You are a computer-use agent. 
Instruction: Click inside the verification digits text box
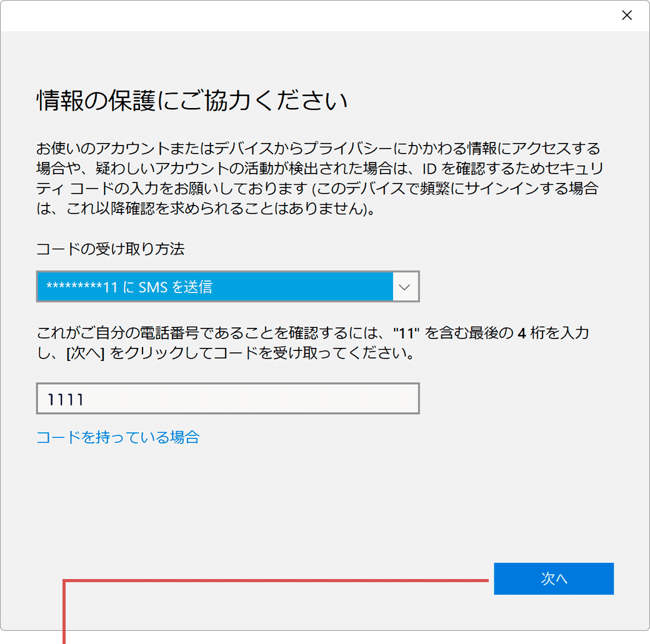227,398
